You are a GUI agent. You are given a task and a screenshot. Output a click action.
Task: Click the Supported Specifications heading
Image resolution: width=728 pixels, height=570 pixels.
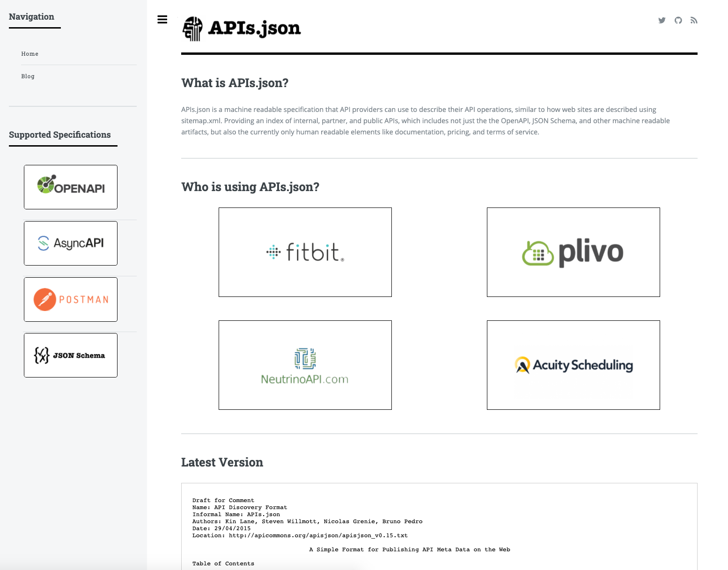point(60,135)
